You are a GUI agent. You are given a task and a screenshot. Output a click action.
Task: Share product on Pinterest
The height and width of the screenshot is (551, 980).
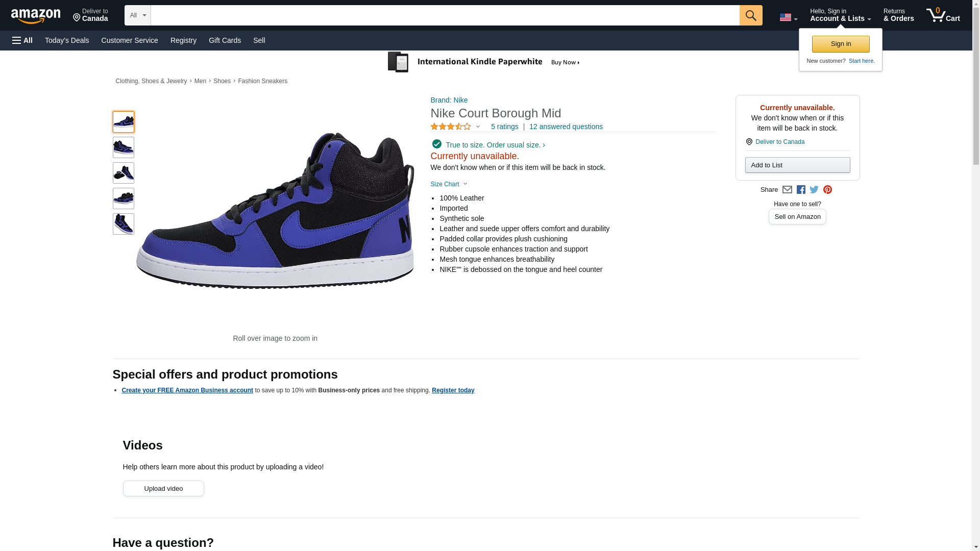coord(827,190)
